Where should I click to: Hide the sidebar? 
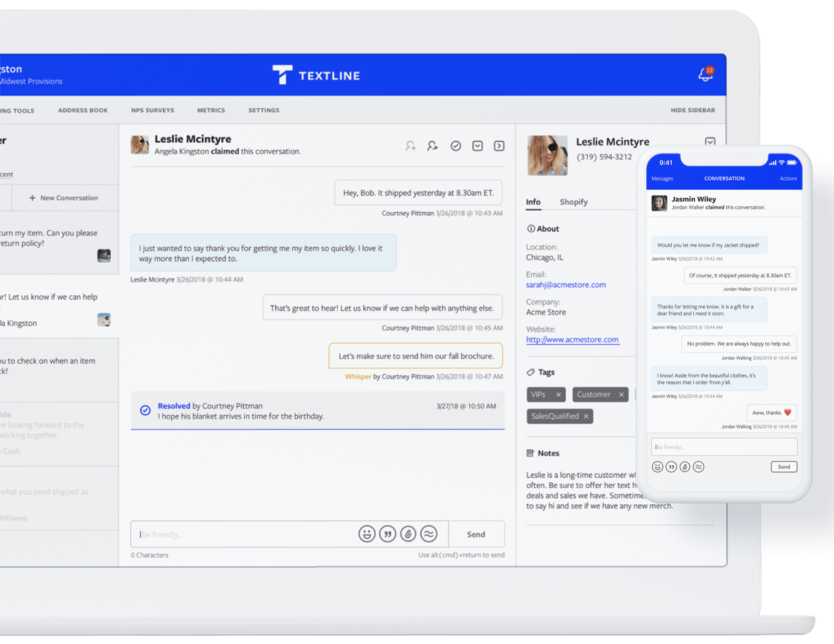click(x=693, y=110)
